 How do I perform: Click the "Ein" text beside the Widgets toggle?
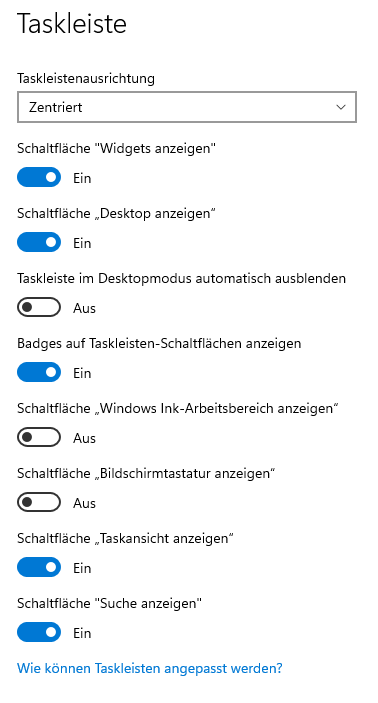(x=83, y=178)
